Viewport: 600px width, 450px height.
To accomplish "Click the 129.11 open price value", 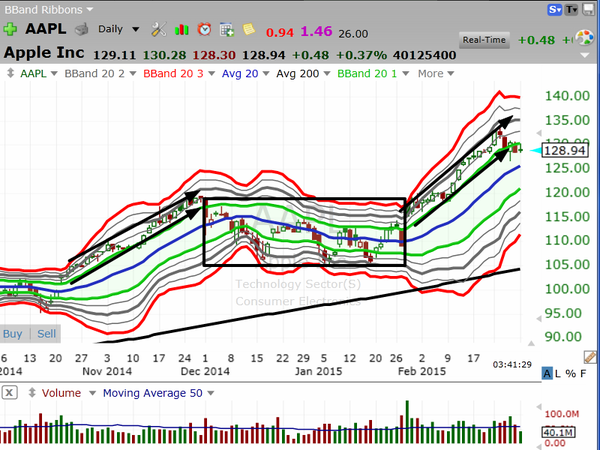I will (x=114, y=55).
